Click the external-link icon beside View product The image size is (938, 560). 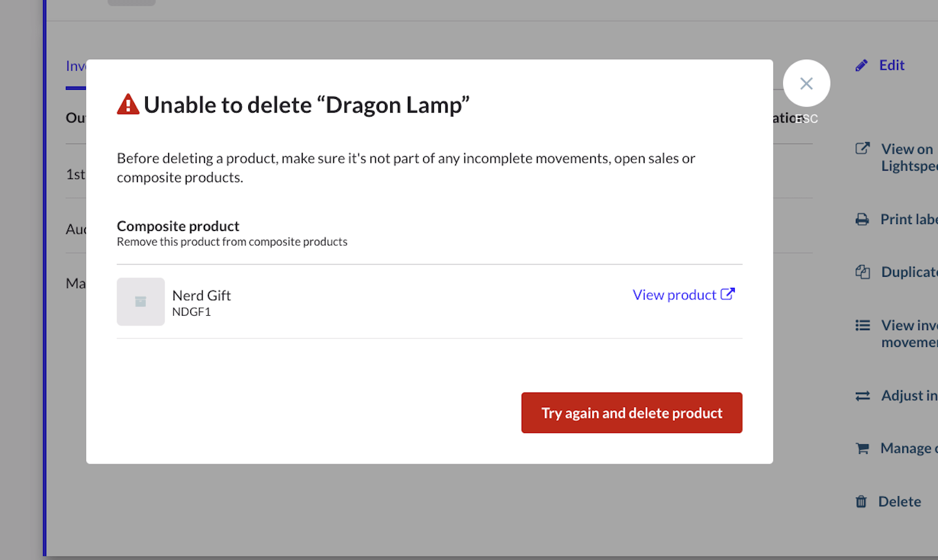pos(728,294)
